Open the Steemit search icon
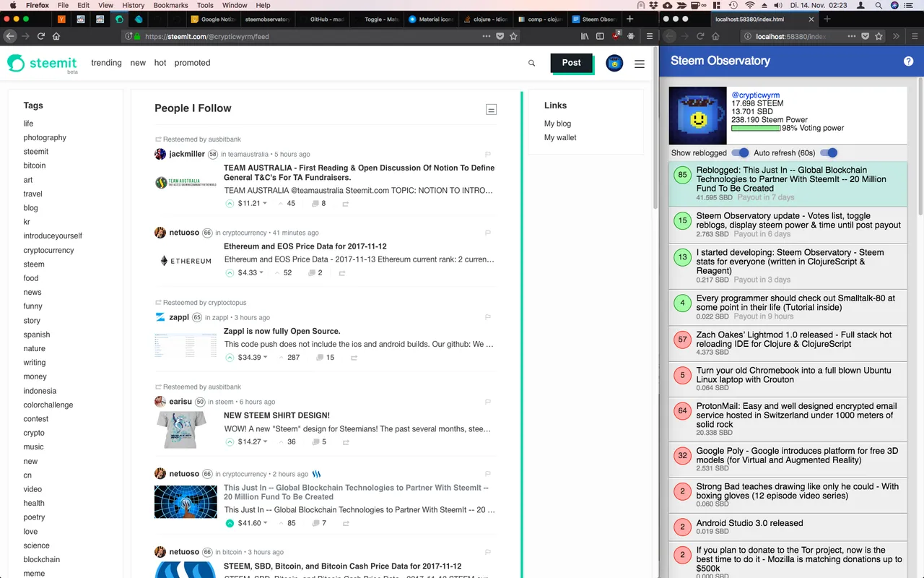The width and height of the screenshot is (924, 578). 532,64
